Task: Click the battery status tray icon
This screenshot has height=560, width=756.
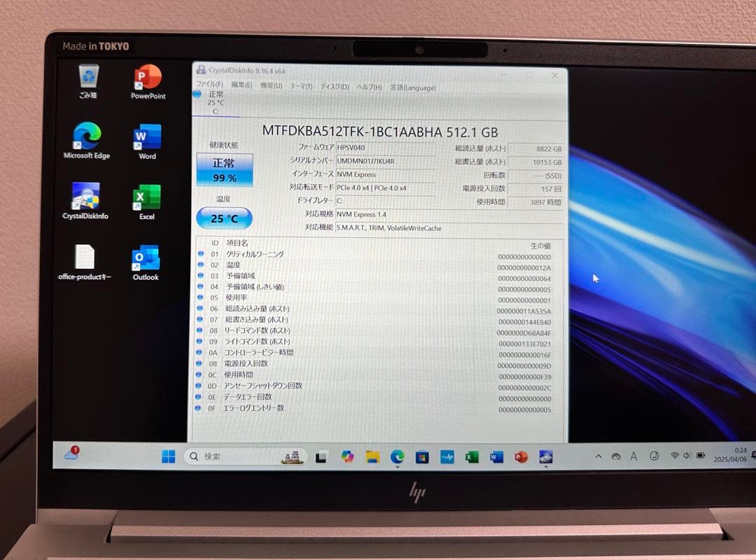Action: [x=701, y=455]
